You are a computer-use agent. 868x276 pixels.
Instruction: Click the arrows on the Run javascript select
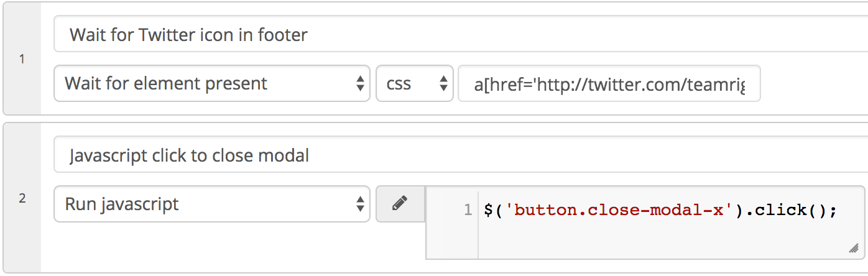click(x=359, y=204)
